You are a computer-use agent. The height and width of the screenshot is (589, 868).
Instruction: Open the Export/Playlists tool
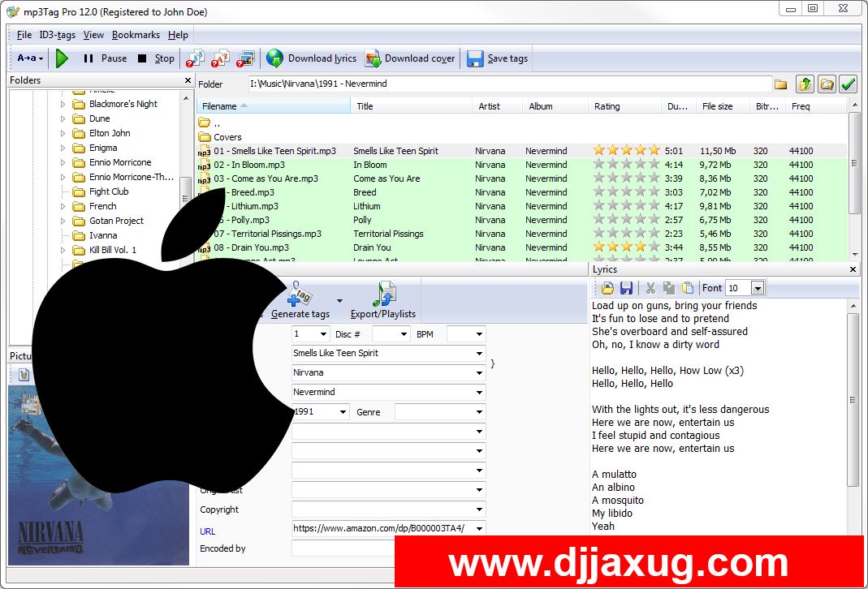click(x=383, y=300)
